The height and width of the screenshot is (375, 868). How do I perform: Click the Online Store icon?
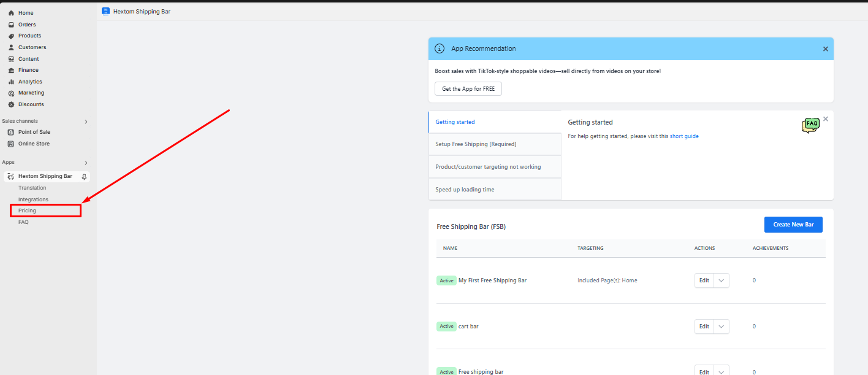11,144
